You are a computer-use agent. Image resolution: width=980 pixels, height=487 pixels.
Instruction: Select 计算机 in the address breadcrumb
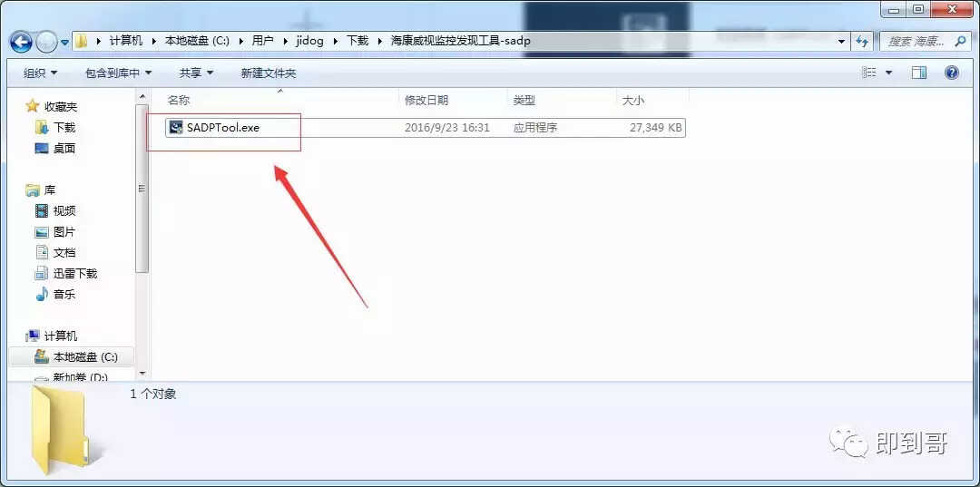125,41
